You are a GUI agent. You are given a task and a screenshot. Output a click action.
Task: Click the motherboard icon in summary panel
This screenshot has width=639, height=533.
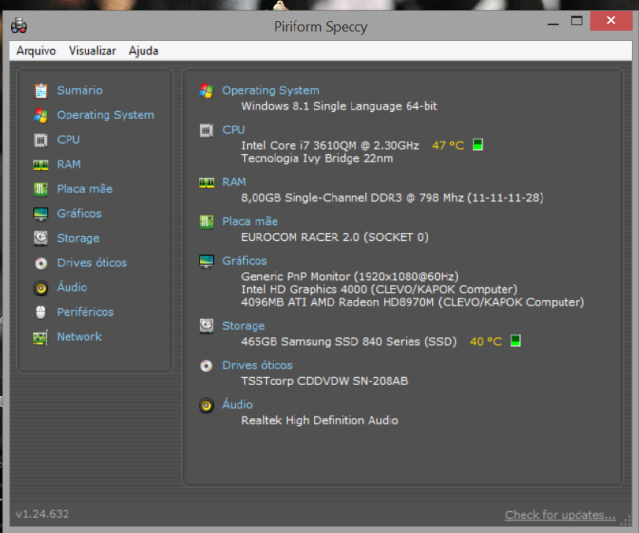pos(207,222)
